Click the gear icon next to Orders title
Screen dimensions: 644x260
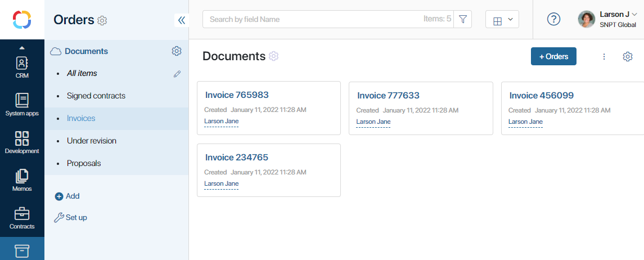point(102,21)
